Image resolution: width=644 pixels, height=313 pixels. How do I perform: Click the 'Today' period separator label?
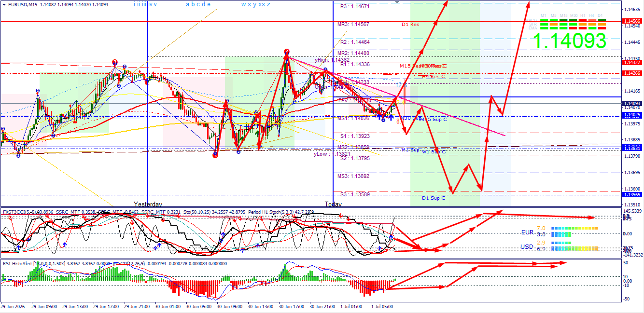[x=333, y=204]
